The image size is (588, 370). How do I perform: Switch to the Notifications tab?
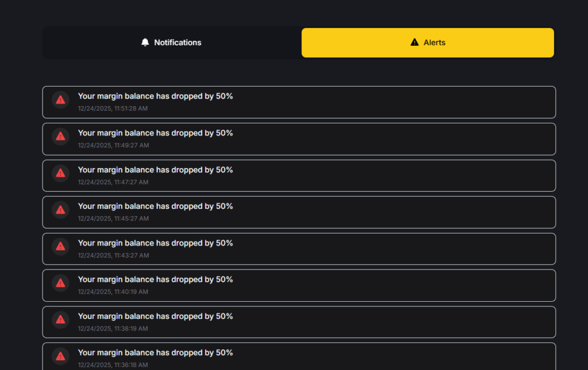click(171, 42)
